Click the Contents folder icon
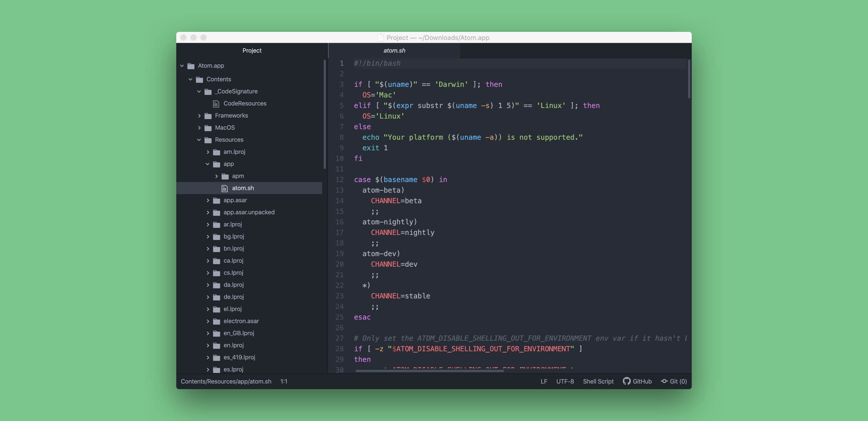This screenshot has height=421, width=868. (x=200, y=79)
